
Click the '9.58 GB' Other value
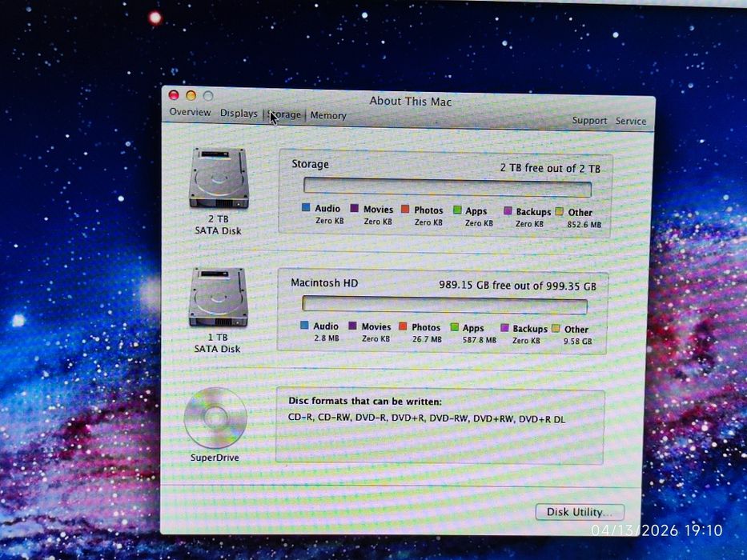578,342
